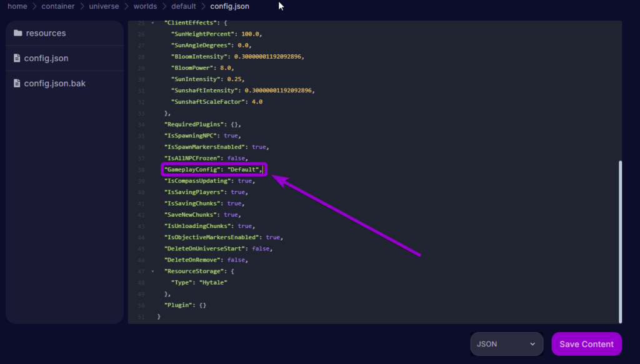Click the fold triangle on line 25
640x364 pixels.
click(152, 22)
